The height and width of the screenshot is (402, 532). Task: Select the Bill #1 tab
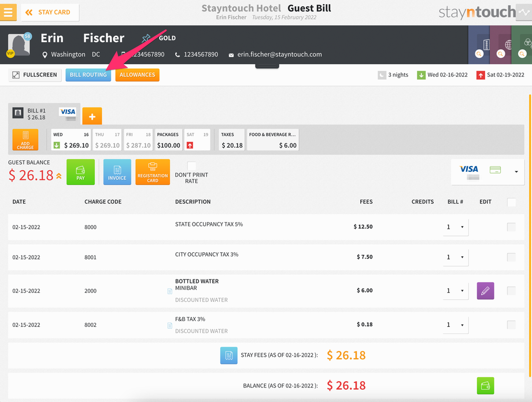point(44,114)
